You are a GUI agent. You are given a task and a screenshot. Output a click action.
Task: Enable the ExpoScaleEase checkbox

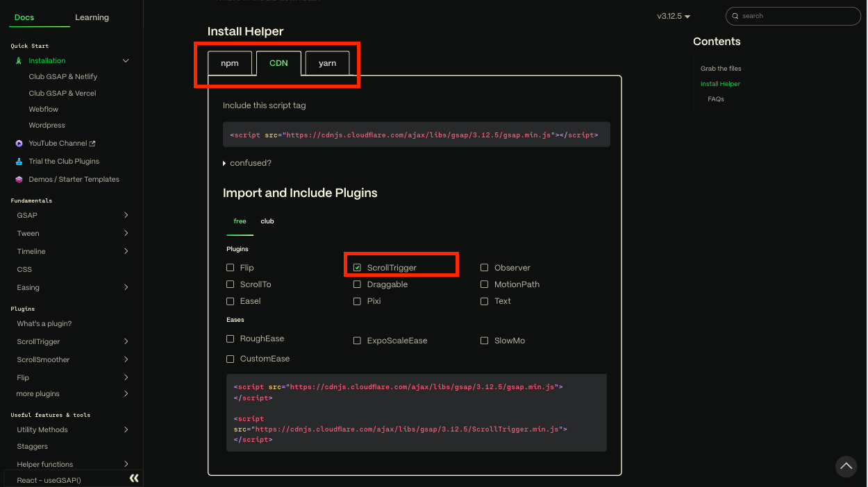click(357, 341)
